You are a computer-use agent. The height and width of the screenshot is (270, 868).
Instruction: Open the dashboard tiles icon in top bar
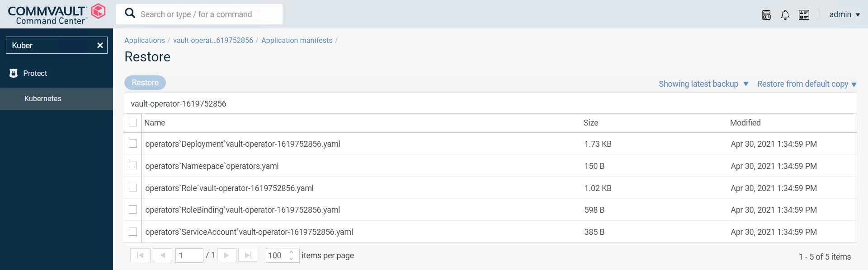coord(804,15)
